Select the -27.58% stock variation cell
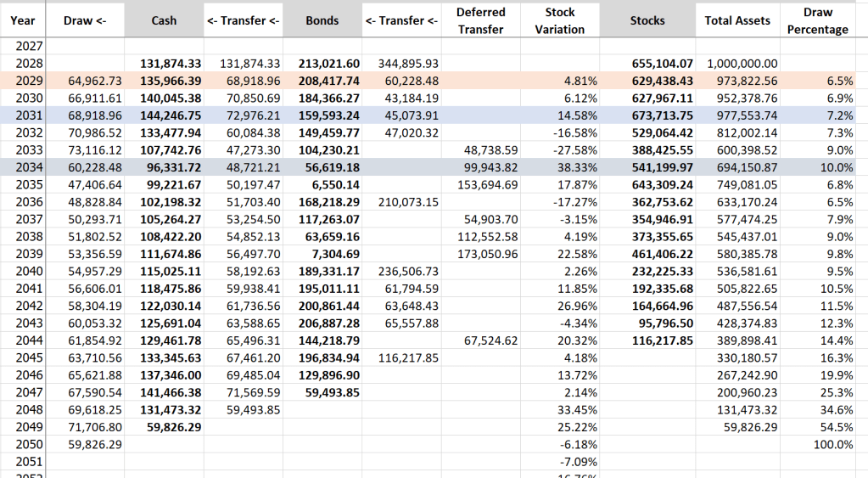Image resolution: width=868 pixels, height=478 pixels. tap(577, 150)
